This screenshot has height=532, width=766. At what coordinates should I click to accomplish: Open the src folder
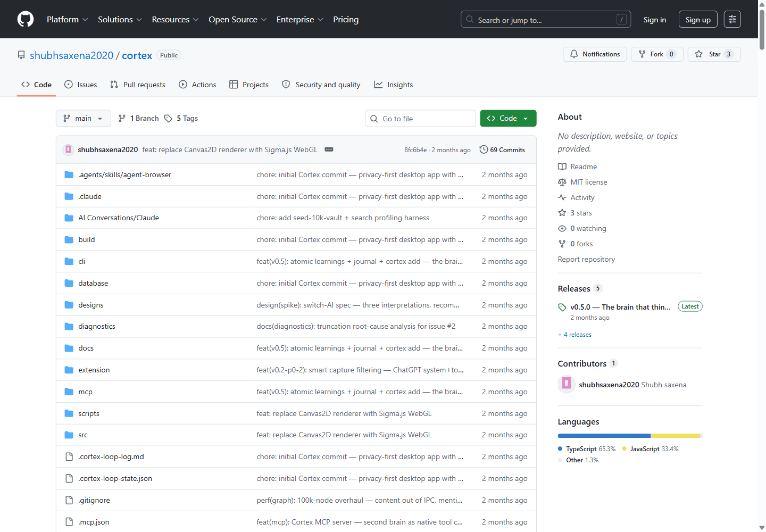pos(83,435)
